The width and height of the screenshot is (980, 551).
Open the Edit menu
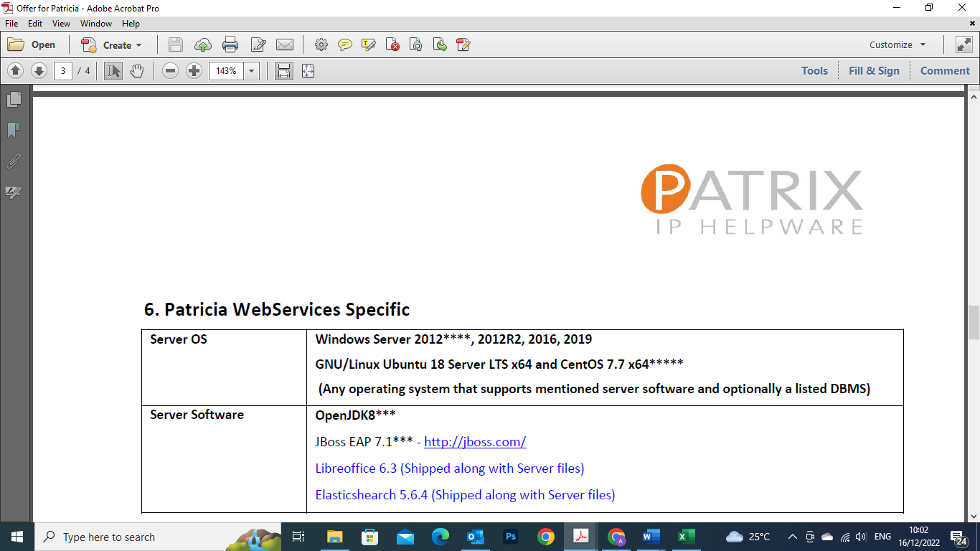[x=35, y=24]
